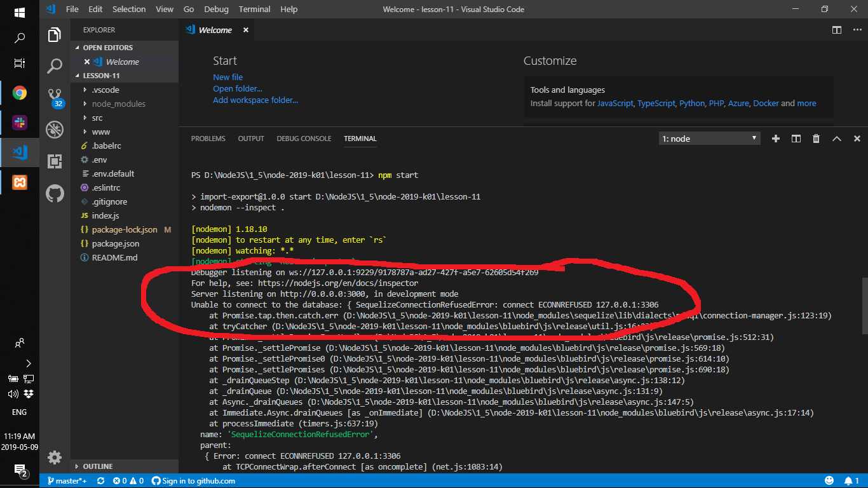Expand the src folder
The height and width of the screenshot is (488, 868).
click(x=125, y=118)
